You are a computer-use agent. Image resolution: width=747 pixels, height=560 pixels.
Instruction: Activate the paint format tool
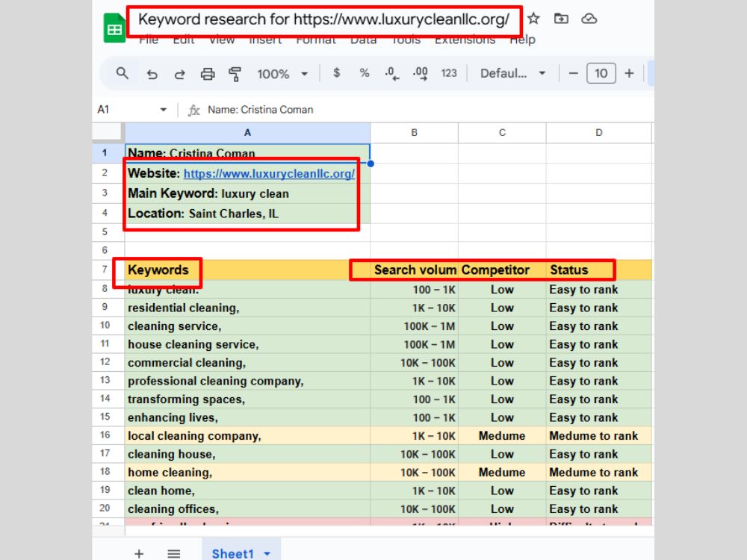235,74
